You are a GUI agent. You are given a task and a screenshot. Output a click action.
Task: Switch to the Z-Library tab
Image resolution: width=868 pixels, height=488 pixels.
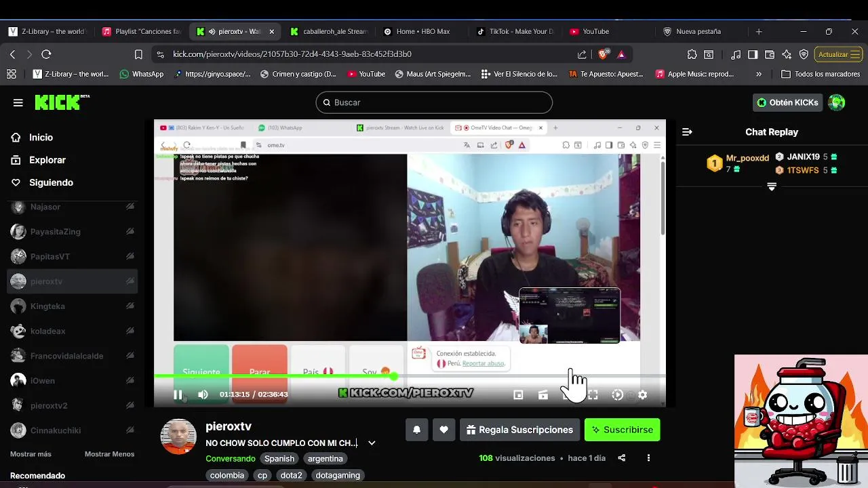(47, 31)
